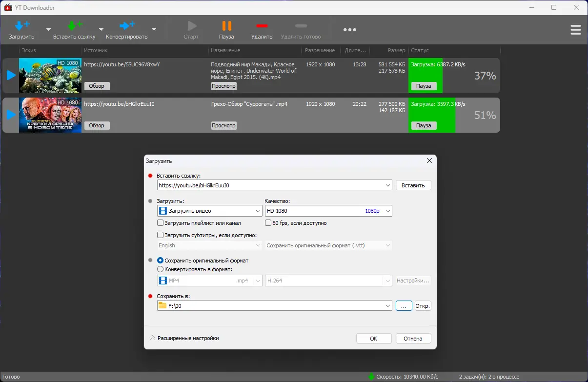Click the folder icon in Сохранить в field

click(x=162, y=306)
